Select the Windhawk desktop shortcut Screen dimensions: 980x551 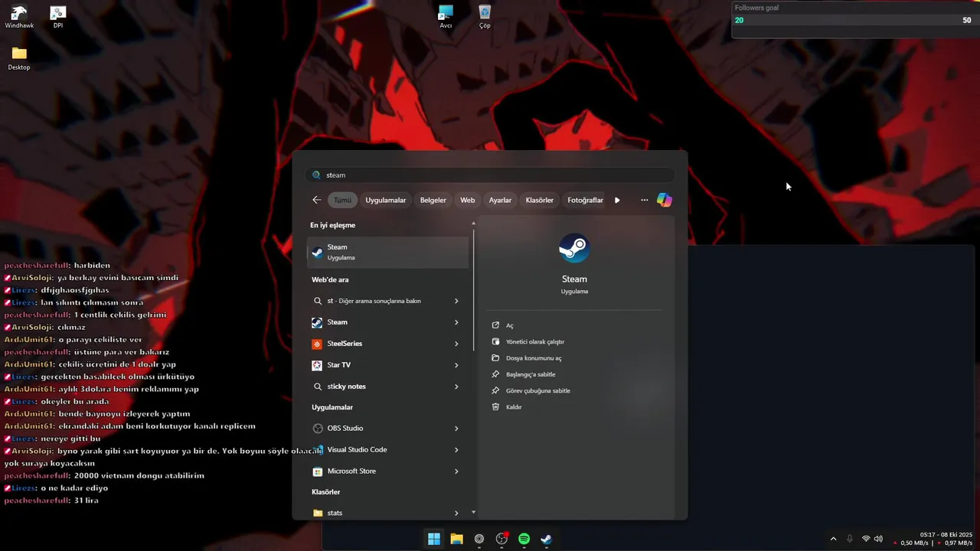pyautogui.click(x=19, y=17)
